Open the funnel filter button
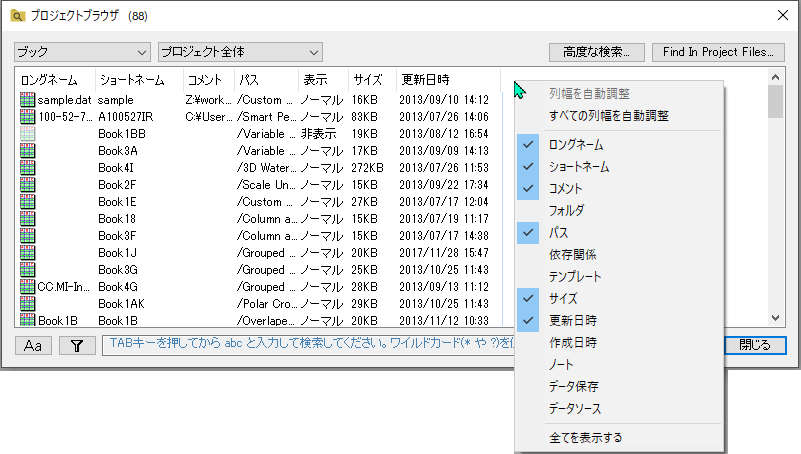 click(x=77, y=346)
